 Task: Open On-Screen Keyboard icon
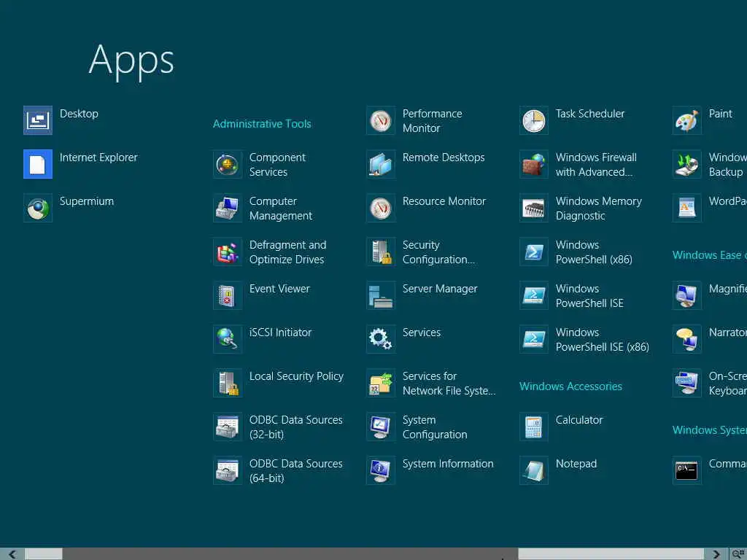tap(687, 384)
